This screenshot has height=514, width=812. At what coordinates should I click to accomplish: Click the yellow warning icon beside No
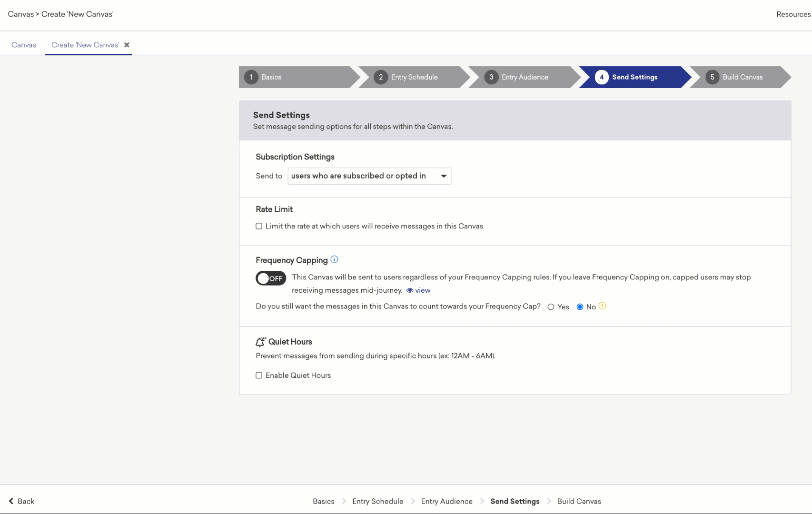[602, 306]
